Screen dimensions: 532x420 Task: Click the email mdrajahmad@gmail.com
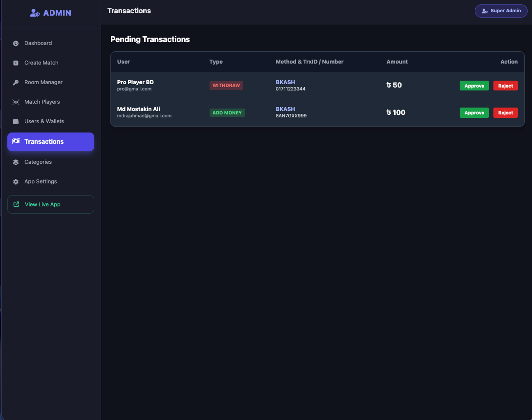[x=144, y=116]
